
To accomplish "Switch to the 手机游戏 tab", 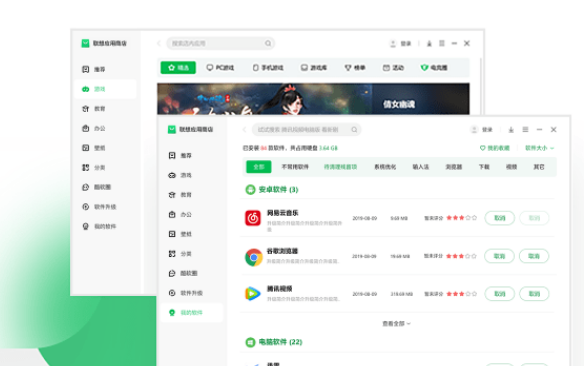I will coord(268,67).
